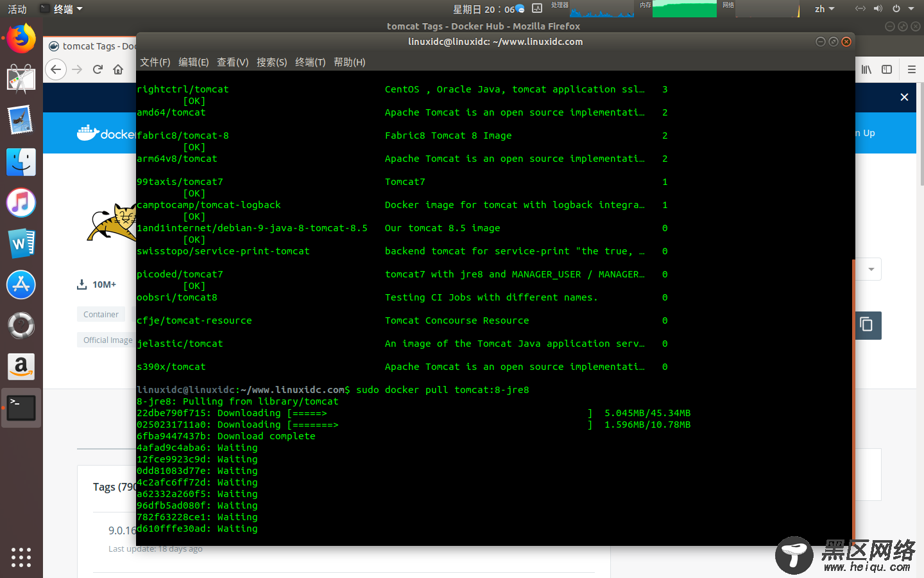
Task: Go forward in Firefox navigation
Action: click(x=77, y=69)
